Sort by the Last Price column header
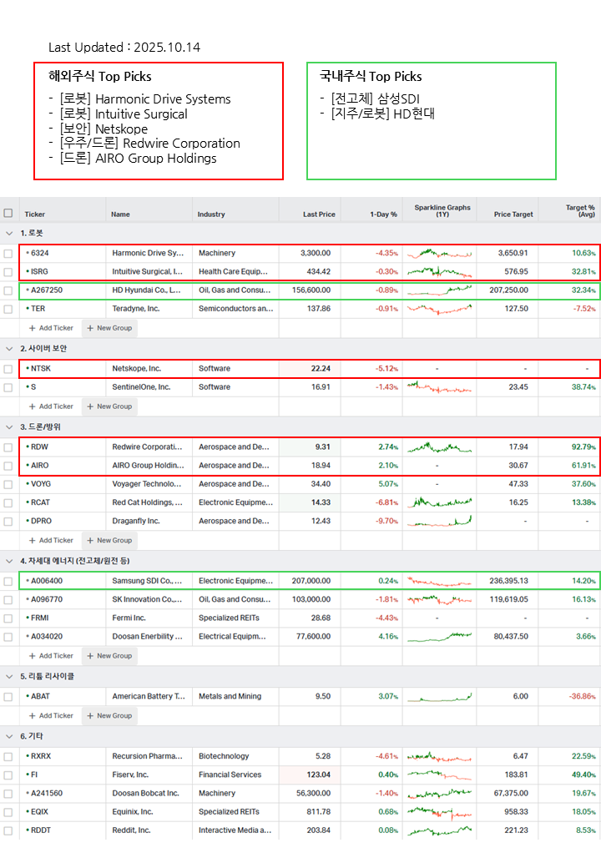This screenshot has width=601, height=868. (319, 214)
